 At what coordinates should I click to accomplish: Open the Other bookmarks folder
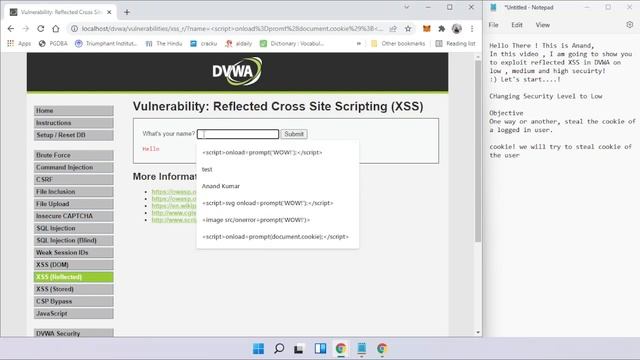[x=398, y=43]
